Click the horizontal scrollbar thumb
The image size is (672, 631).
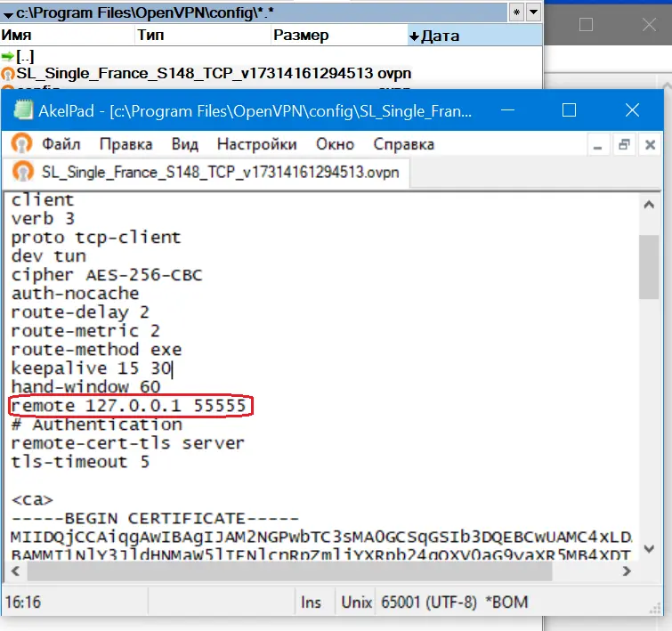[289, 571]
